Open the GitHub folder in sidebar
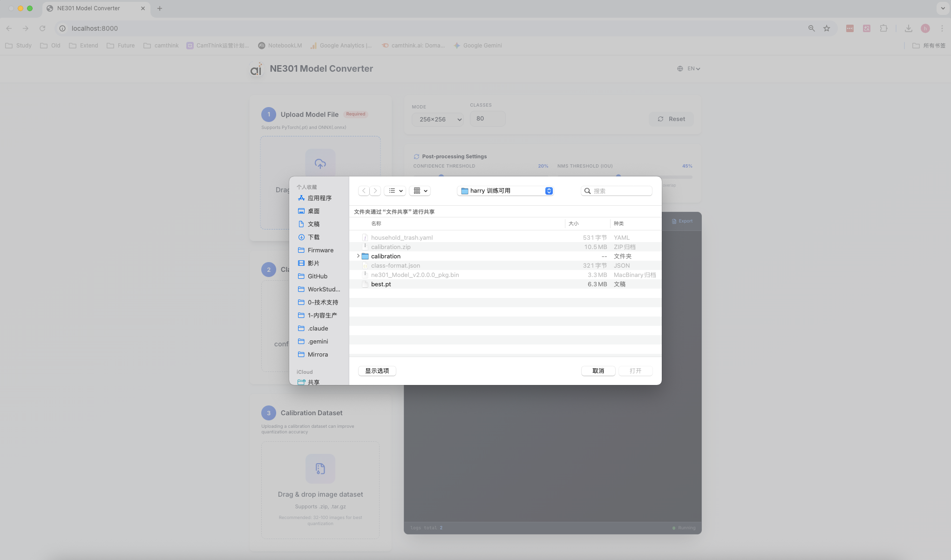The height and width of the screenshot is (560, 951). (x=317, y=276)
